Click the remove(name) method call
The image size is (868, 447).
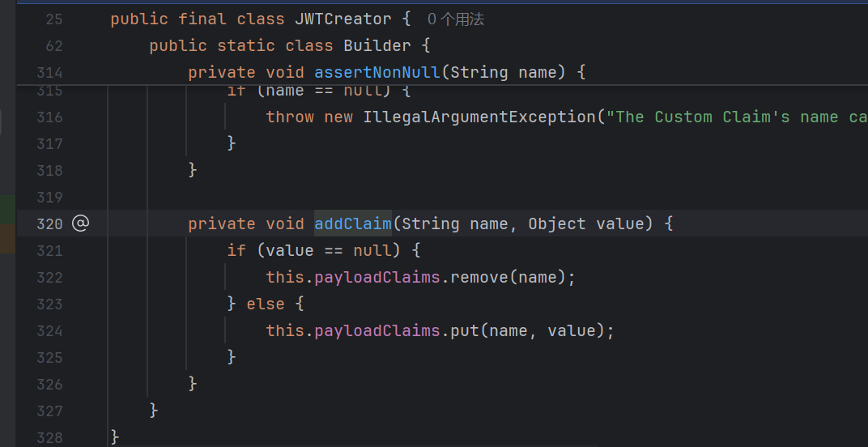508,277
